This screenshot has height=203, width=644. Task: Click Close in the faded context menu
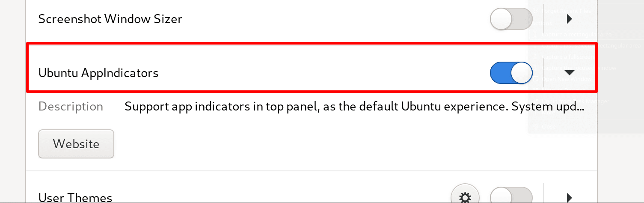(x=549, y=127)
